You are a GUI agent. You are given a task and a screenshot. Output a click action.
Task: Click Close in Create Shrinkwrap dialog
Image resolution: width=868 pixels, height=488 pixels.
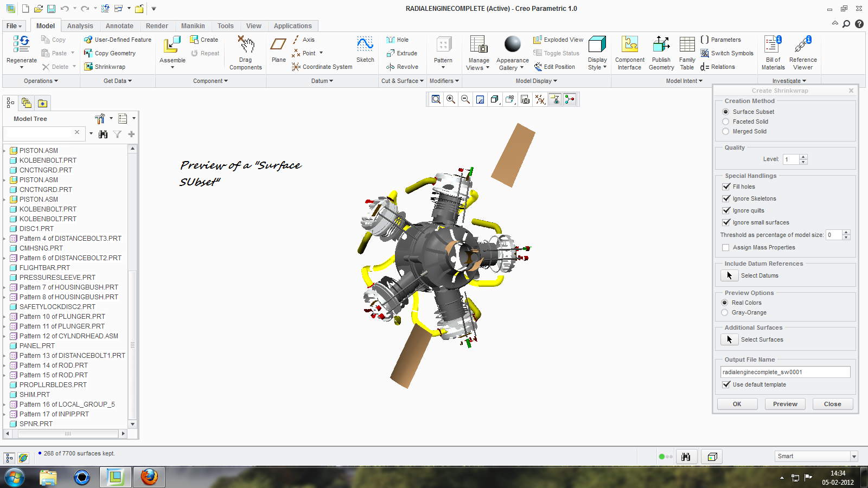click(x=833, y=404)
